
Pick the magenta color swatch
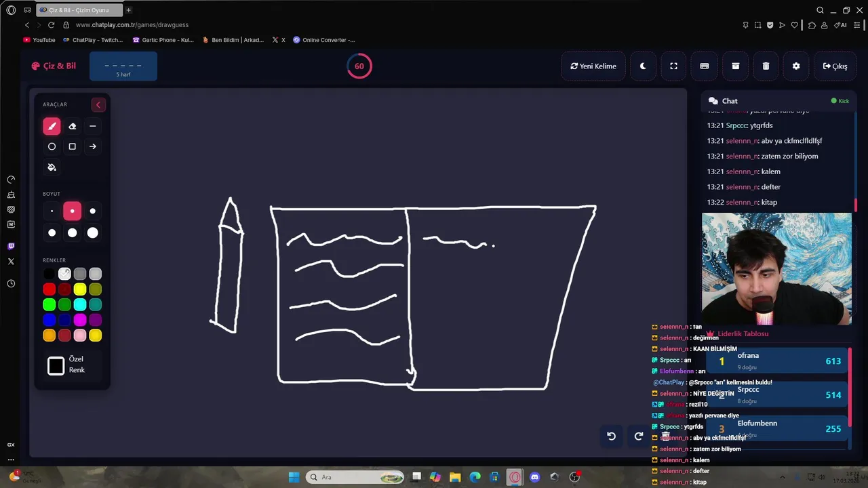pyautogui.click(x=80, y=320)
